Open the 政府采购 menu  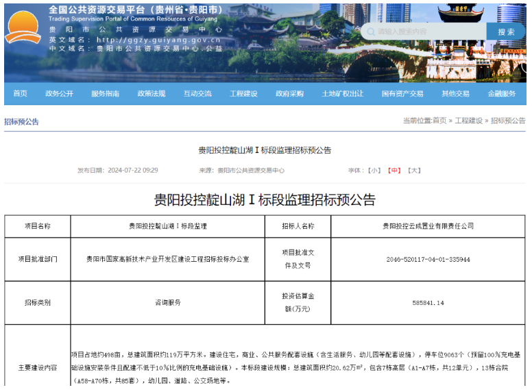tap(290, 94)
